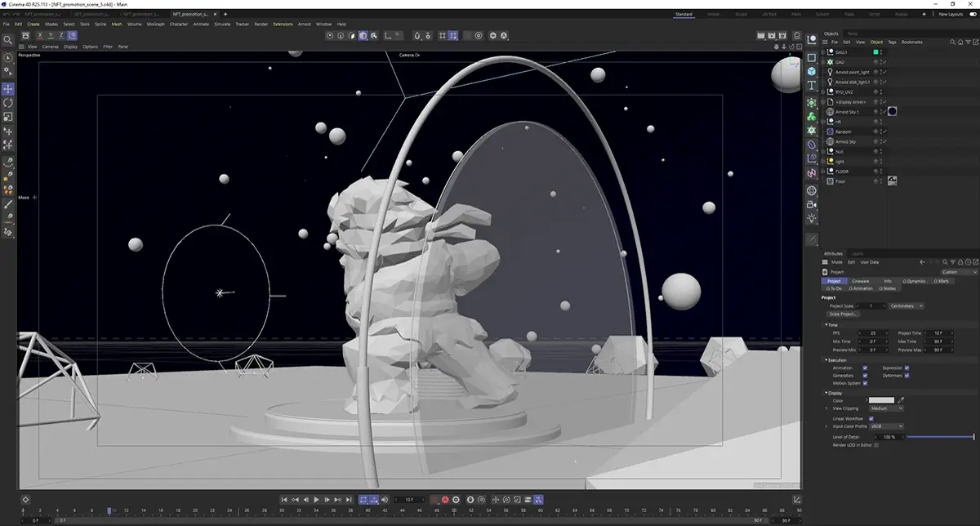Open the To Do tab
Viewport: 980px width, 526px height.
pos(835,288)
